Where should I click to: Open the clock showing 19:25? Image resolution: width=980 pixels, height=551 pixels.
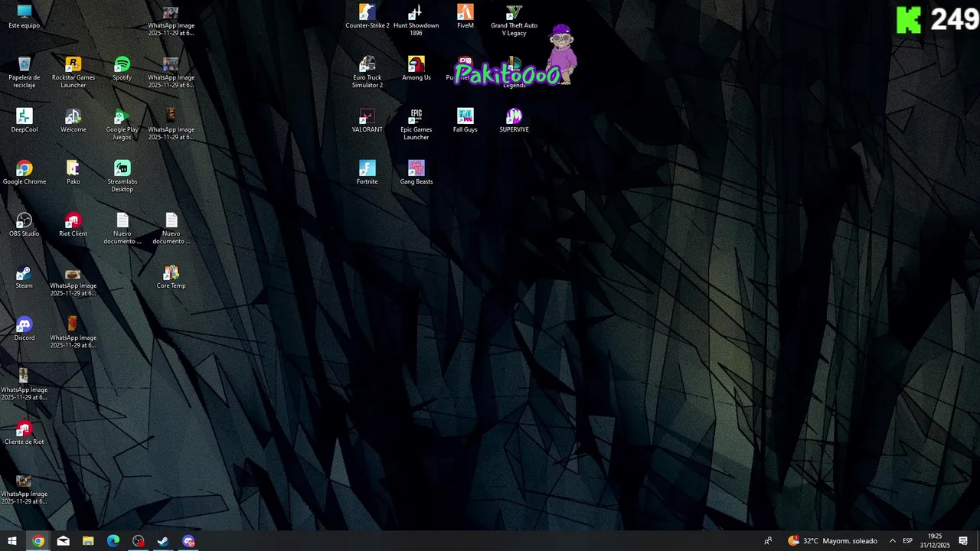[935, 541]
